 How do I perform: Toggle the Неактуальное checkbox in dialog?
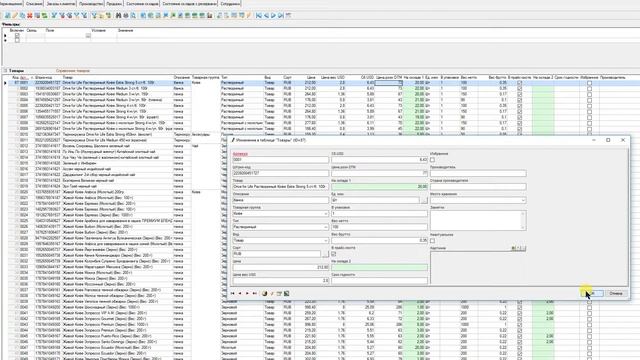click(x=433, y=241)
